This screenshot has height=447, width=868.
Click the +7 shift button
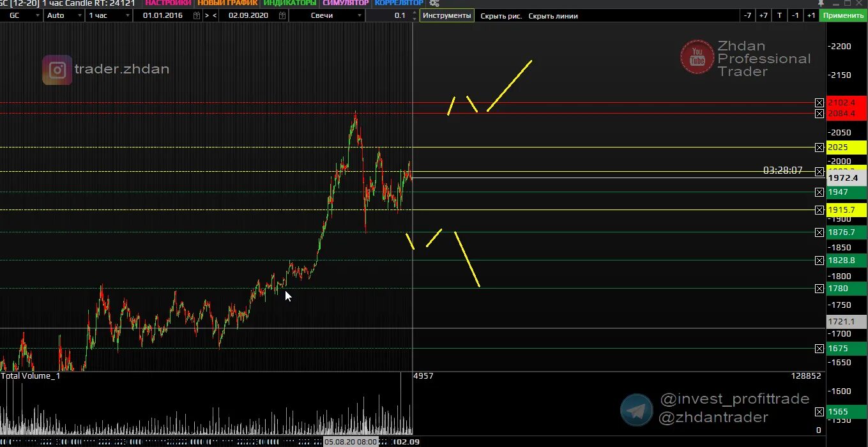[x=763, y=15]
